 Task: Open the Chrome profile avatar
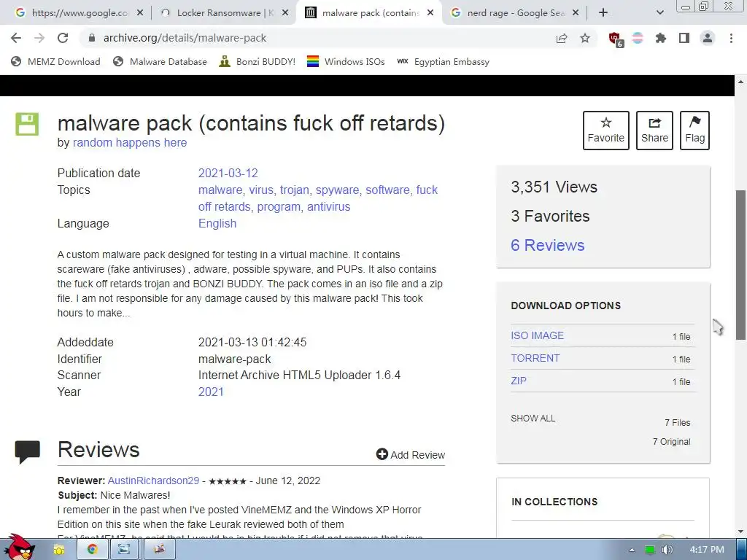click(708, 38)
